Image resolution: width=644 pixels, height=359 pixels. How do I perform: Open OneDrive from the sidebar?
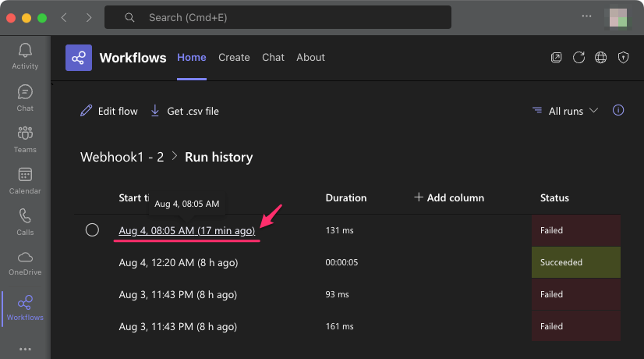(25, 263)
